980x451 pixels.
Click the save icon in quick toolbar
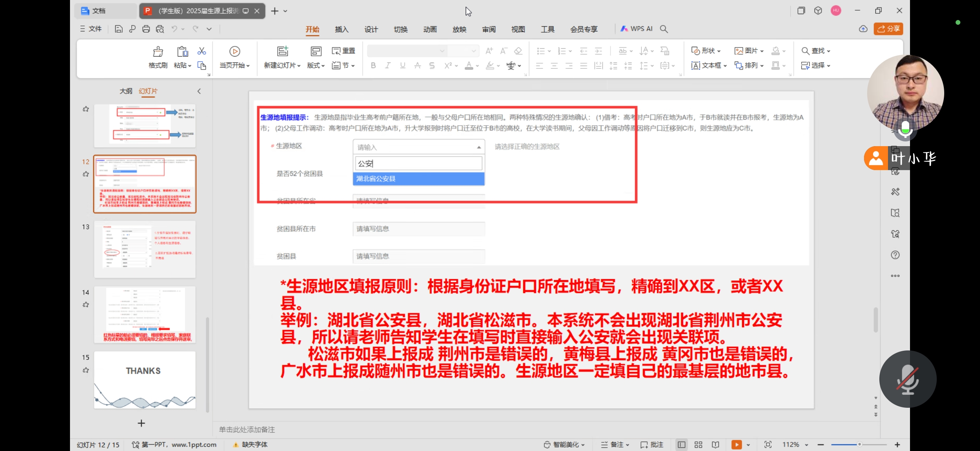pyautogui.click(x=118, y=29)
